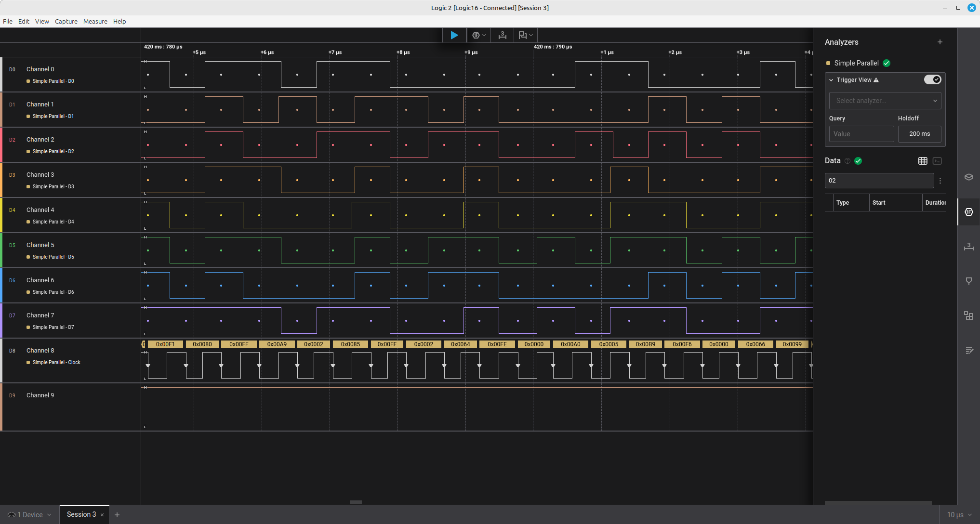
Task: Open the Measure menu
Action: click(95, 21)
